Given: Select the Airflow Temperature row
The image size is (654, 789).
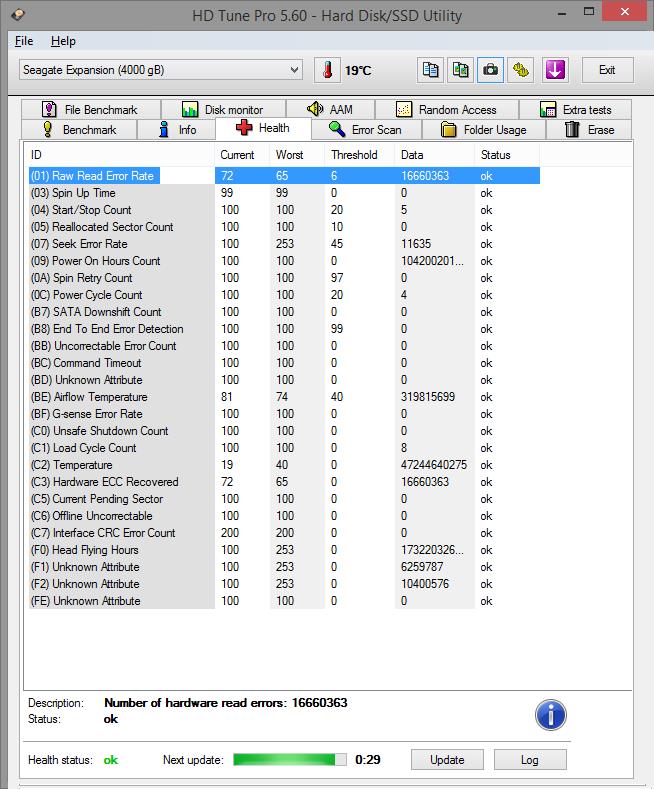Looking at the screenshot, I should [284, 397].
